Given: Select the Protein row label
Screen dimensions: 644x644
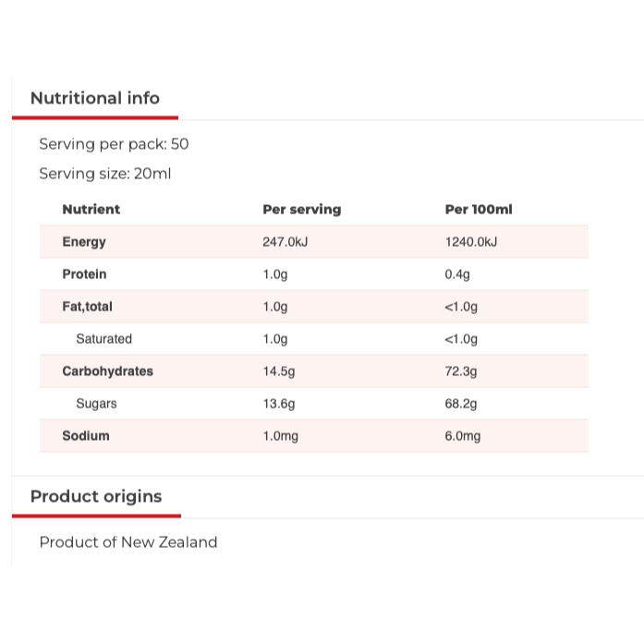Looking at the screenshot, I should tap(84, 274).
